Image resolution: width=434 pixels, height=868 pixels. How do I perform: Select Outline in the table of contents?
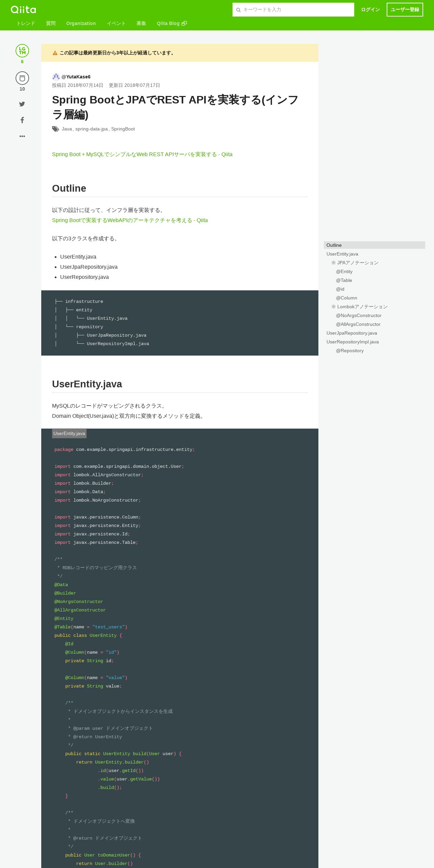pyautogui.click(x=374, y=245)
